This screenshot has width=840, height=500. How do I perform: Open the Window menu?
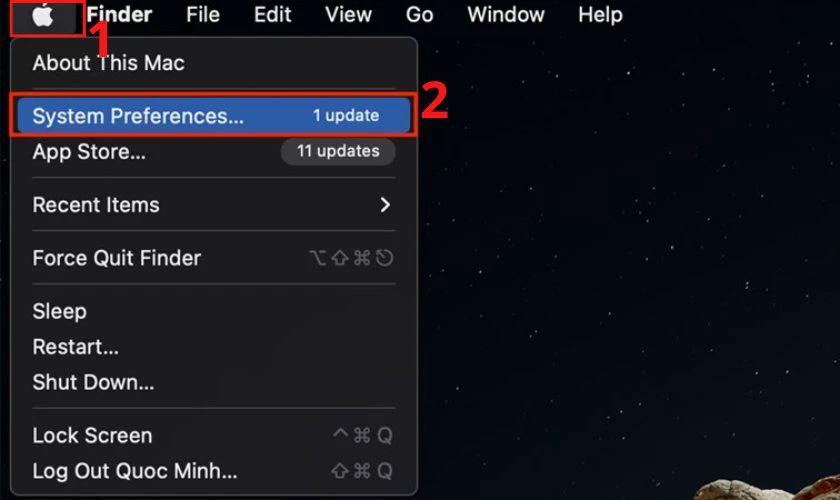pyautogui.click(x=506, y=14)
